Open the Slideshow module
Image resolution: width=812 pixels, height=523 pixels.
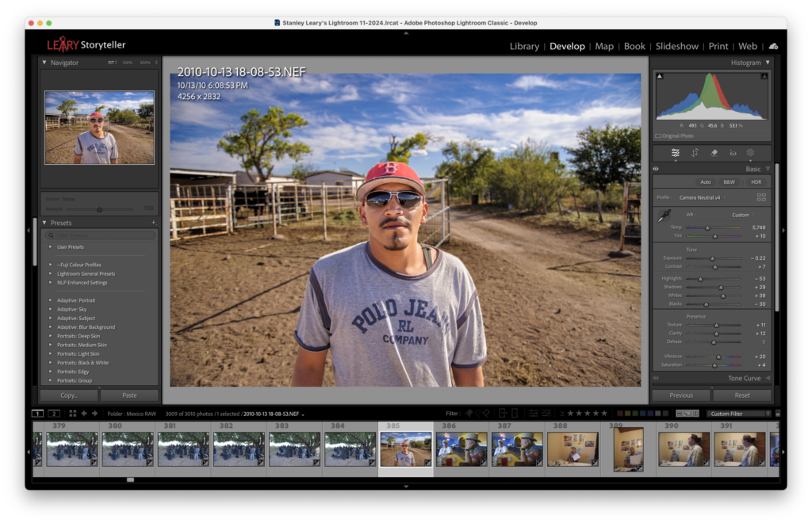(x=677, y=46)
